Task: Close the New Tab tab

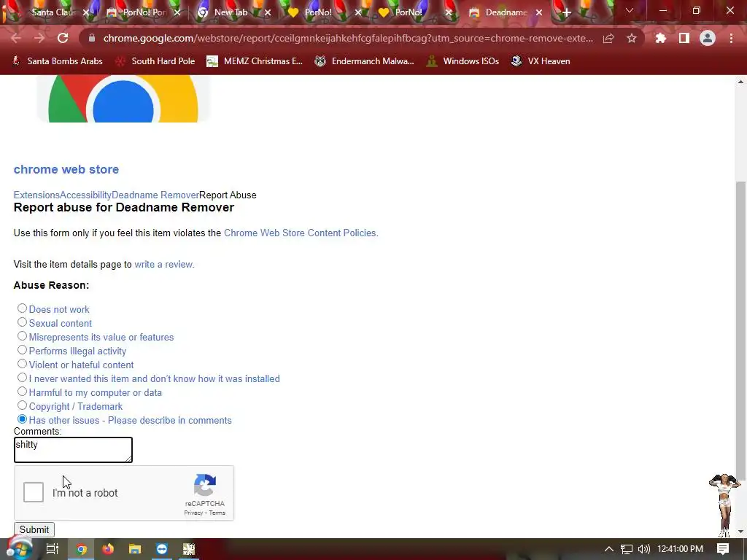Action: point(268,13)
